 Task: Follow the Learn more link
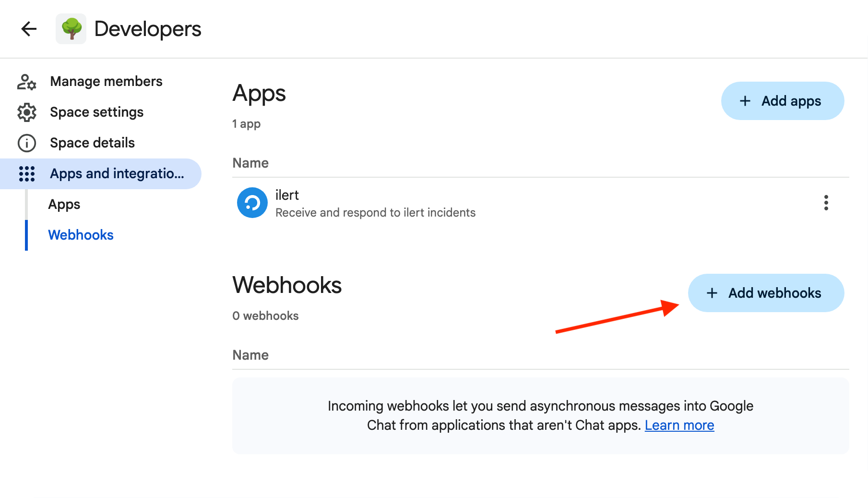click(679, 425)
